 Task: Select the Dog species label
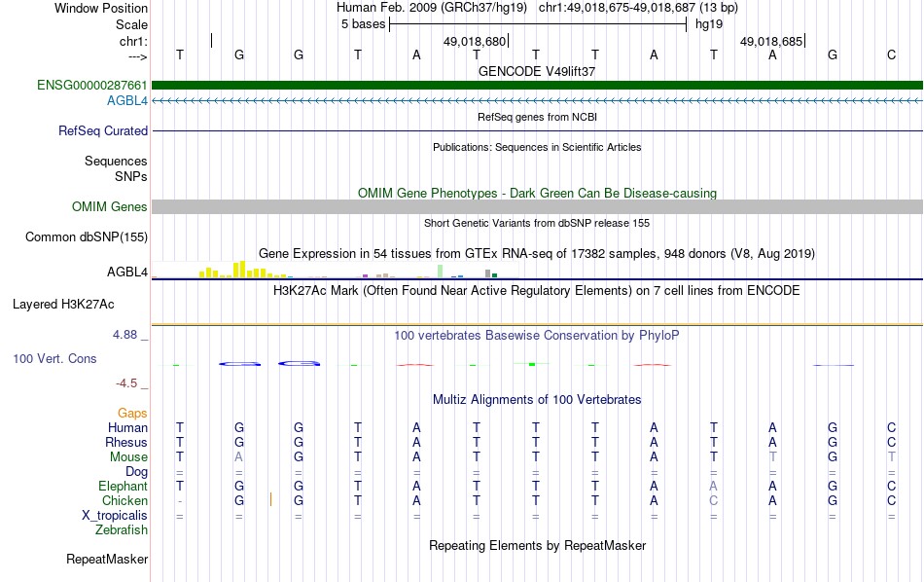tap(136, 472)
